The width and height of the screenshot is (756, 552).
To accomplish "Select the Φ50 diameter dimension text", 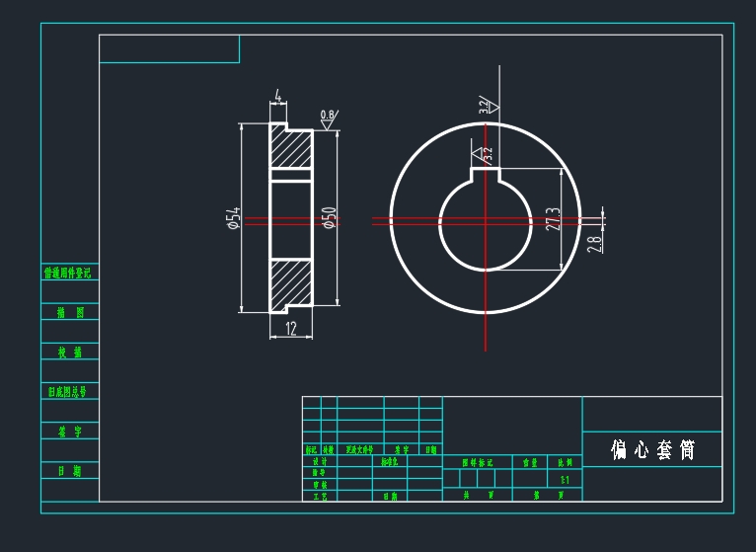I will pos(330,218).
